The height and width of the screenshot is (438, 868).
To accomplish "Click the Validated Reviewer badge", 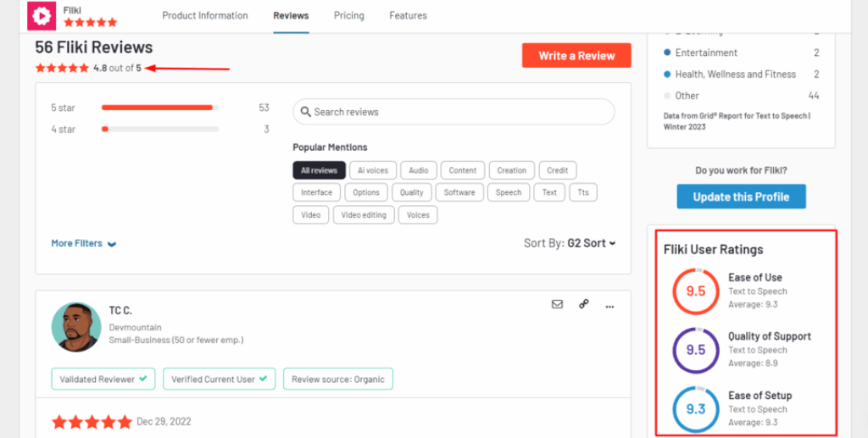I will click(x=103, y=379).
